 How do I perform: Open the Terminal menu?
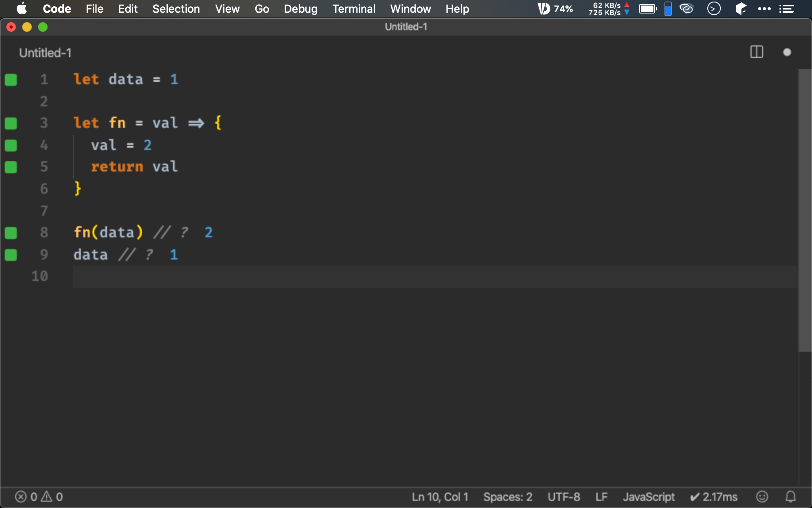(354, 9)
